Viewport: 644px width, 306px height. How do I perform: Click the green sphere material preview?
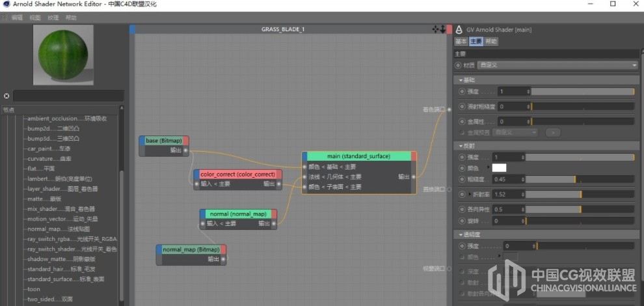(63, 55)
